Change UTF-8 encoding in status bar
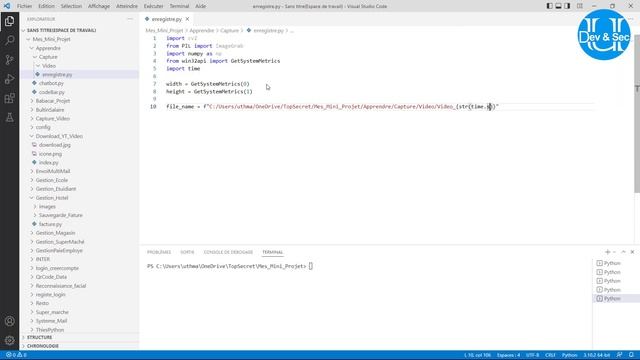The image size is (640, 360). point(532,355)
